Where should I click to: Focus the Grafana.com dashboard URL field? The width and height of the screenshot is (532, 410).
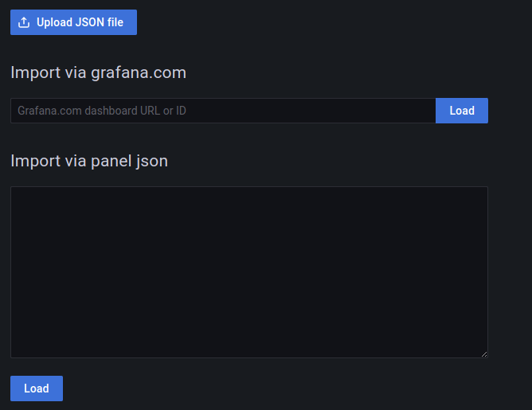(223, 111)
